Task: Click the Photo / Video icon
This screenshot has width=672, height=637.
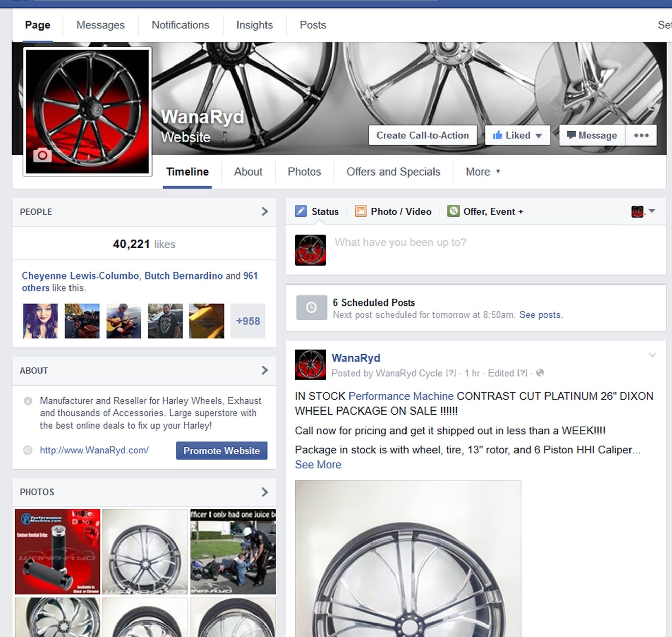Action: (360, 211)
